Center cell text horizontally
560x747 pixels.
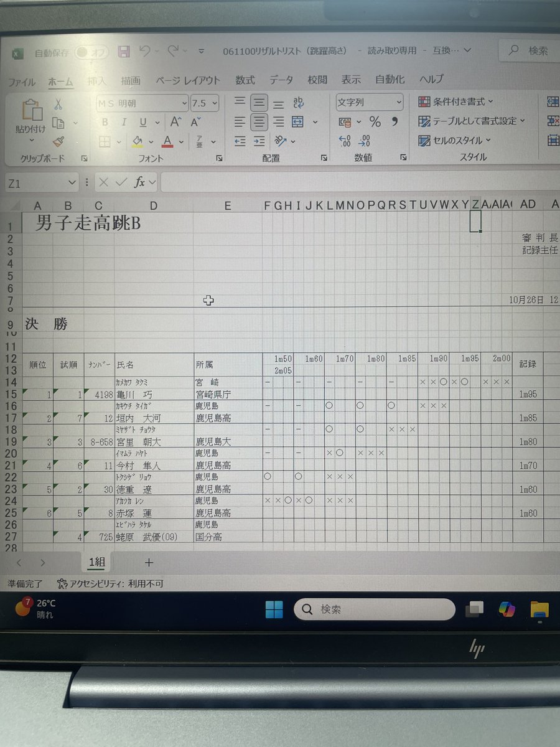[259, 122]
